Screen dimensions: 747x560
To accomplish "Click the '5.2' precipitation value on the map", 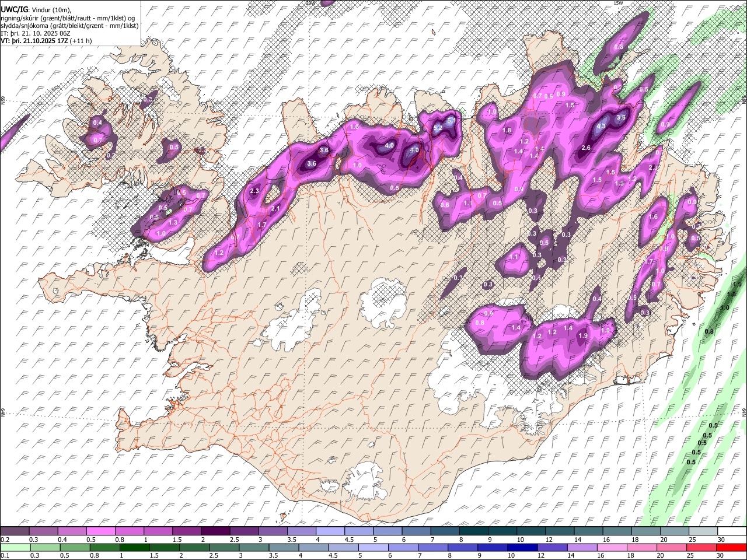I will [438, 128].
